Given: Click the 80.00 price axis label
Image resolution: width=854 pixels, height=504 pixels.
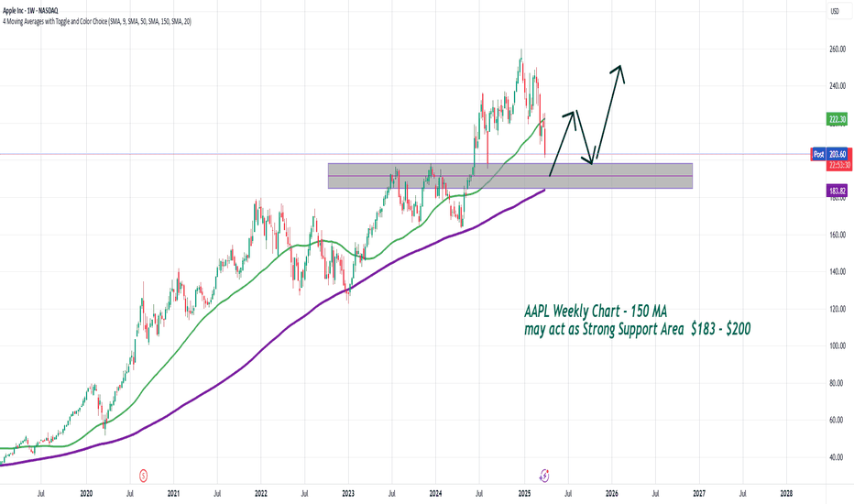Looking at the screenshot, I should (x=836, y=383).
